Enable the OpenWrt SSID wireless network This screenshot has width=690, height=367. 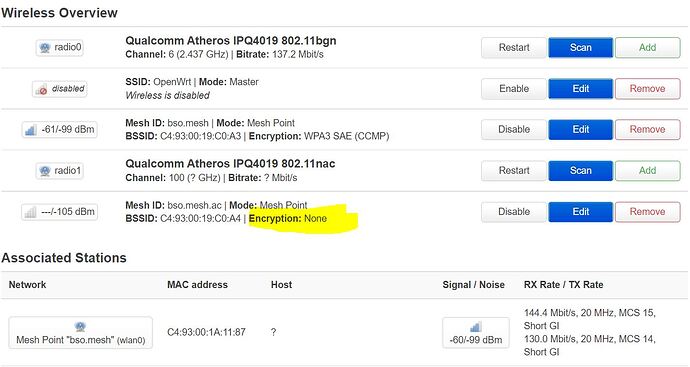point(514,89)
